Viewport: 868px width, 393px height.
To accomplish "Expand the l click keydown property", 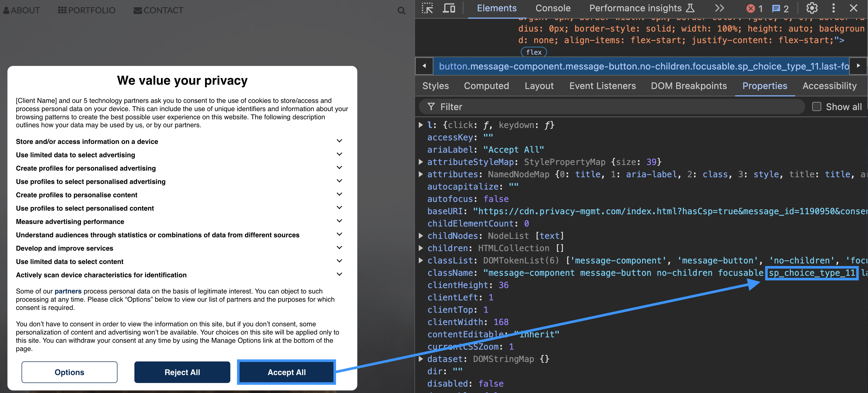I will (x=420, y=125).
